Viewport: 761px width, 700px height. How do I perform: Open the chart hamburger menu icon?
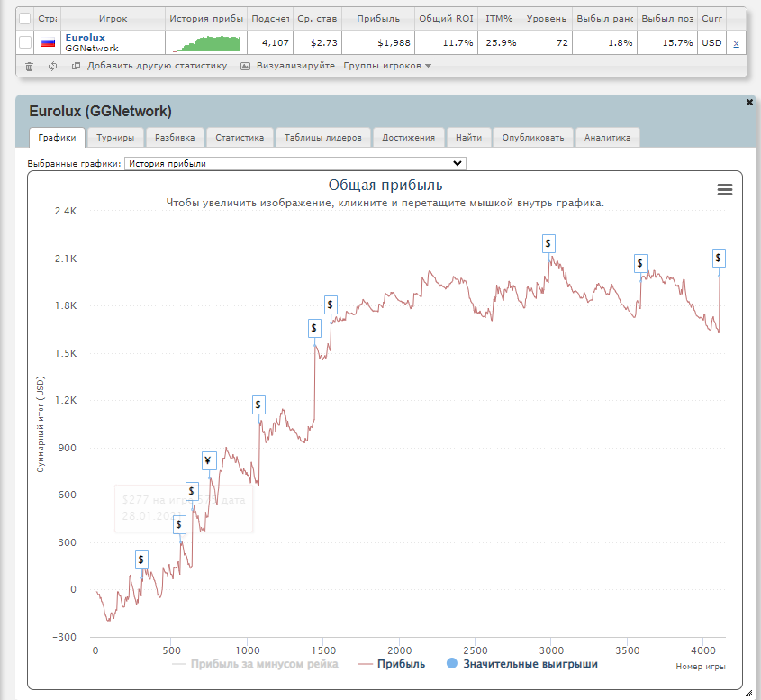tap(725, 189)
